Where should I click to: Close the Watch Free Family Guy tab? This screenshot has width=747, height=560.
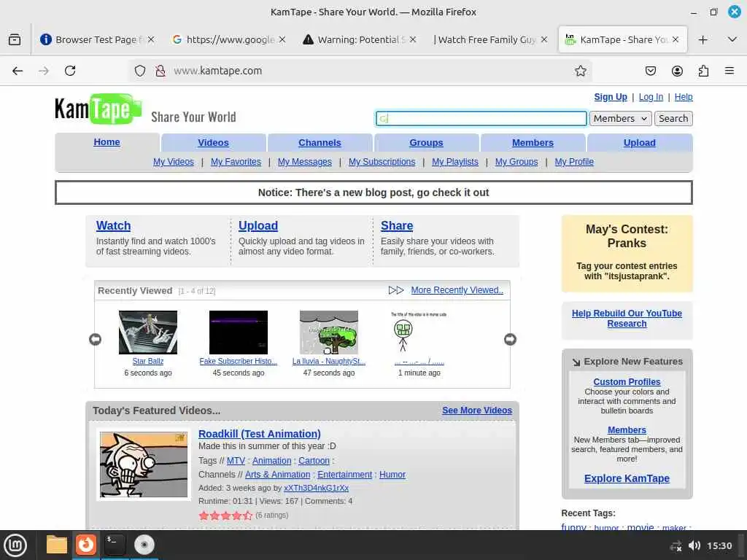[544, 39]
